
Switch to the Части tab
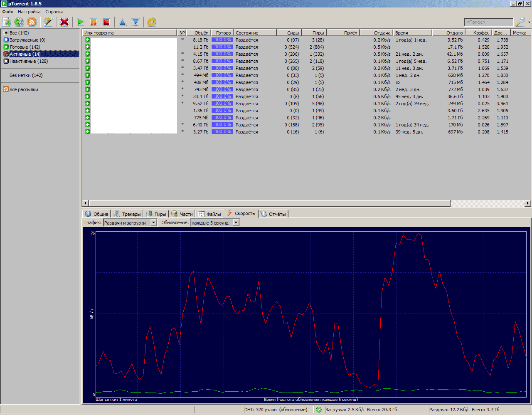pos(182,214)
